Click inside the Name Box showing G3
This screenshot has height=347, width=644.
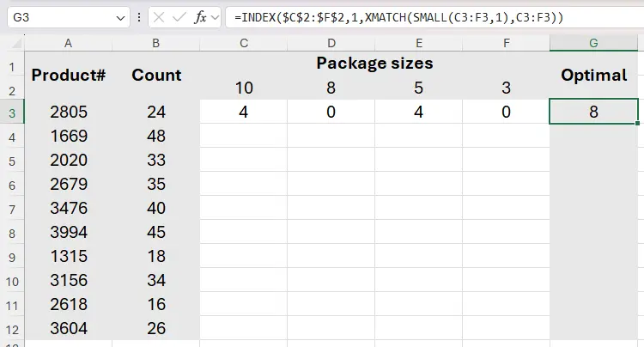tap(62, 18)
